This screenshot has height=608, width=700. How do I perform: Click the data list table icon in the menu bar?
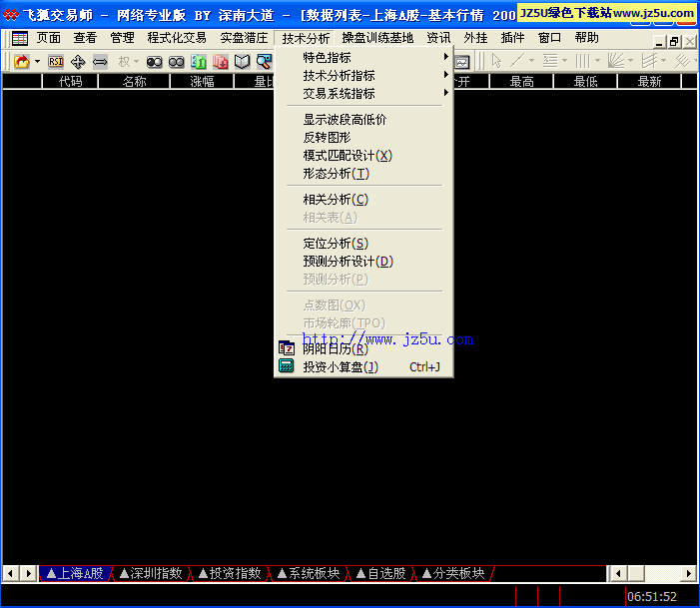pyautogui.click(x=20, y=38)
